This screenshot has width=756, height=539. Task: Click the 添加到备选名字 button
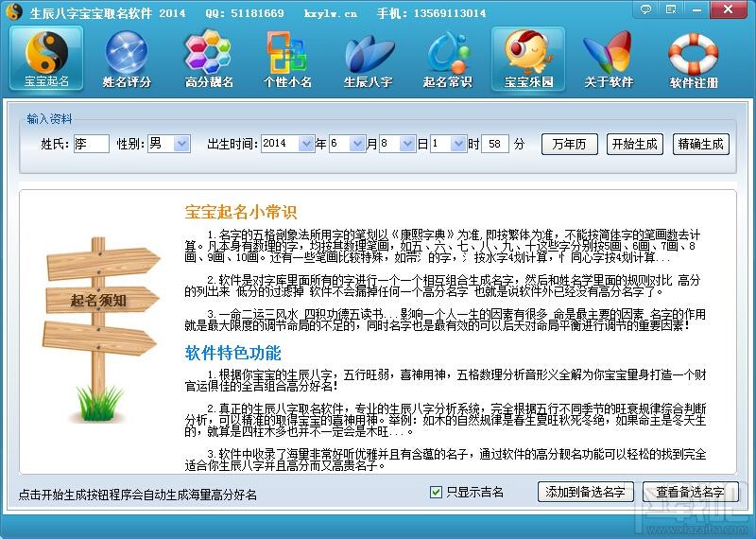click(585, 492)
